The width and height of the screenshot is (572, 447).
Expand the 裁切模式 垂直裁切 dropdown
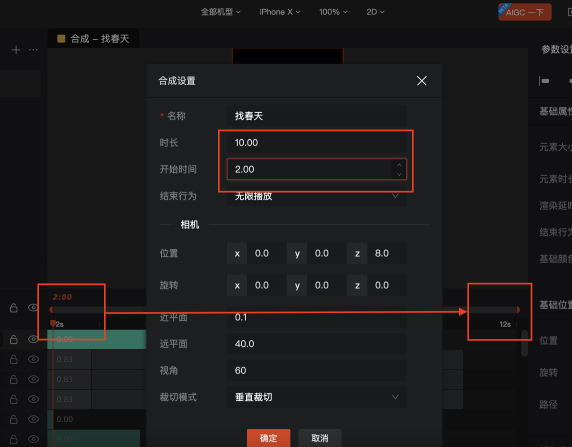(x=317, y=397)
